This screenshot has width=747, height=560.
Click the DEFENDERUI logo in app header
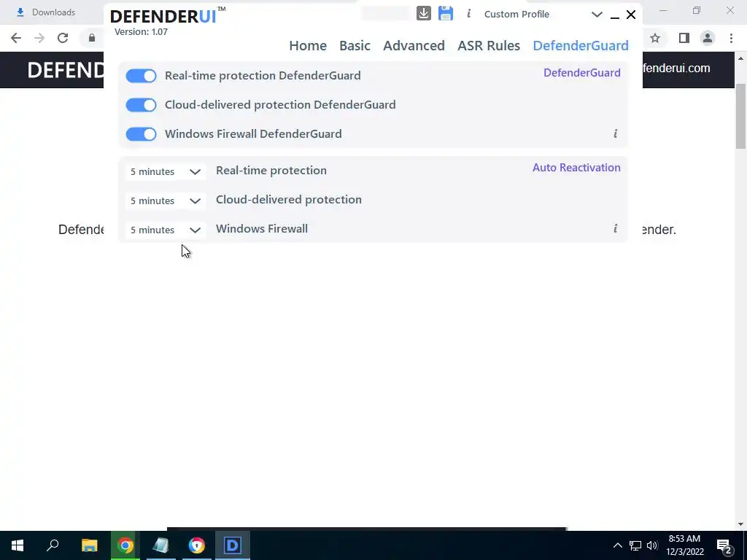click(168, 16)
